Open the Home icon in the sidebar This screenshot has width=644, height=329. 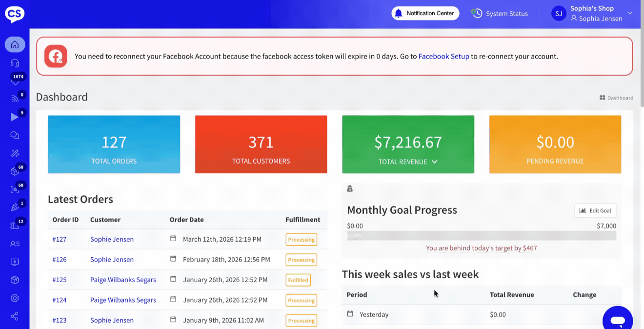click(x=15, y=45)
